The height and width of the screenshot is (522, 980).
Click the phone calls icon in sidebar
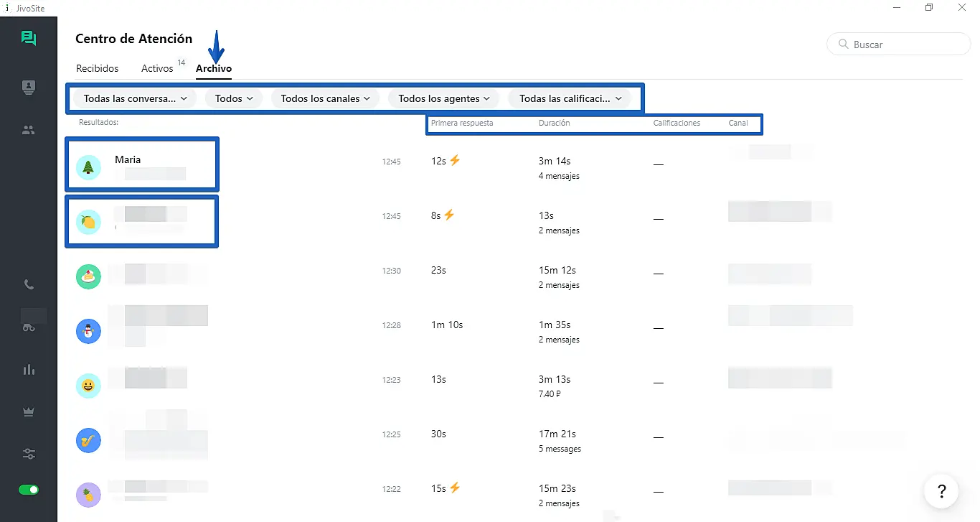(x=29, y=285)
